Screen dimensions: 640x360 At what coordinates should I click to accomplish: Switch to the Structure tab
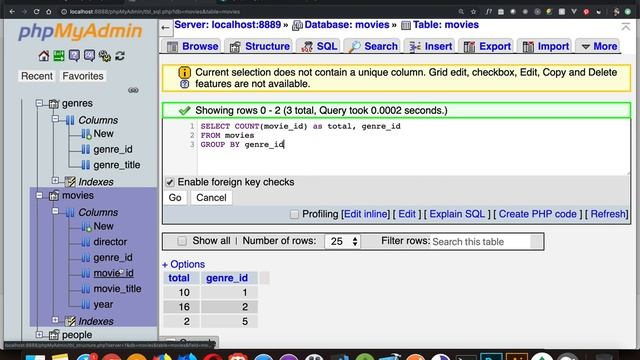tap(260, 47)
